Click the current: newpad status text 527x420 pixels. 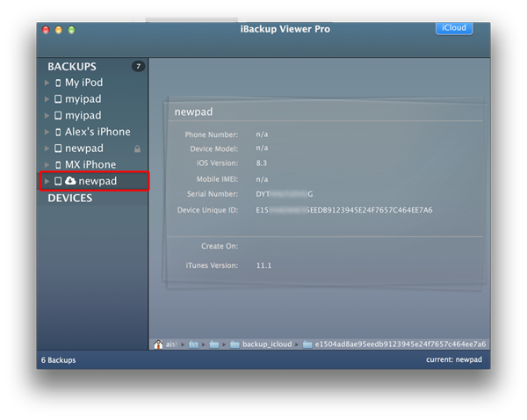(454, 359)
